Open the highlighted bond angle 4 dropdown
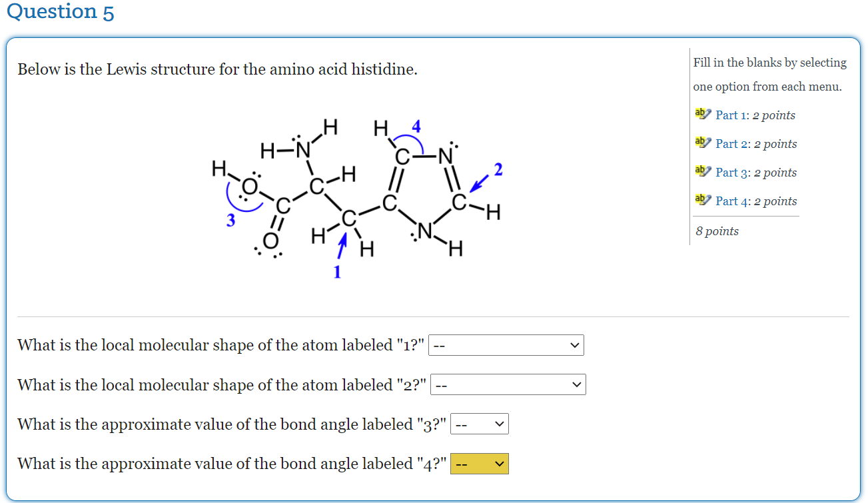The image size is (868, 503). [x=480, y=464]
